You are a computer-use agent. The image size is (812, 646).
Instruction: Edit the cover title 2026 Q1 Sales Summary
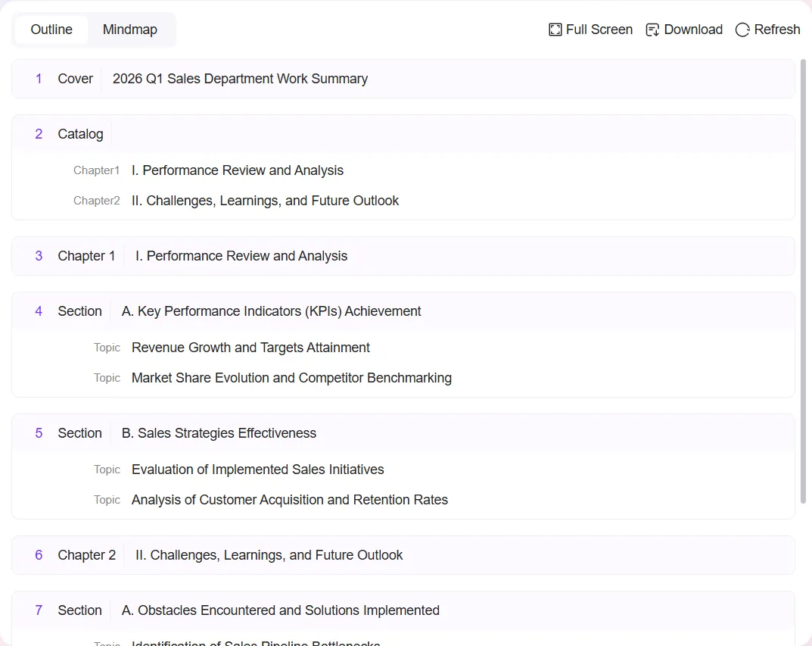point(240,79)
